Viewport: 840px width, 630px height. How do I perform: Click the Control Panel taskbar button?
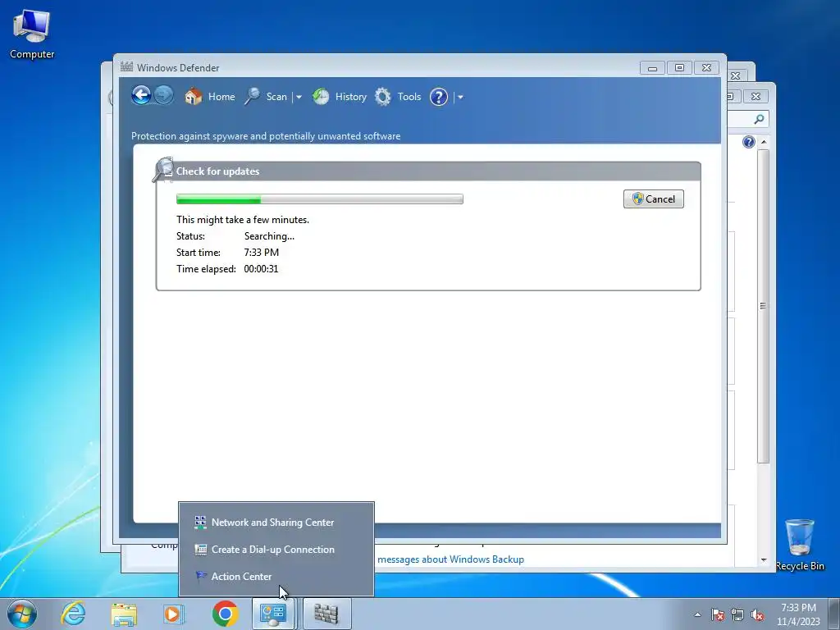pos(274,614)
